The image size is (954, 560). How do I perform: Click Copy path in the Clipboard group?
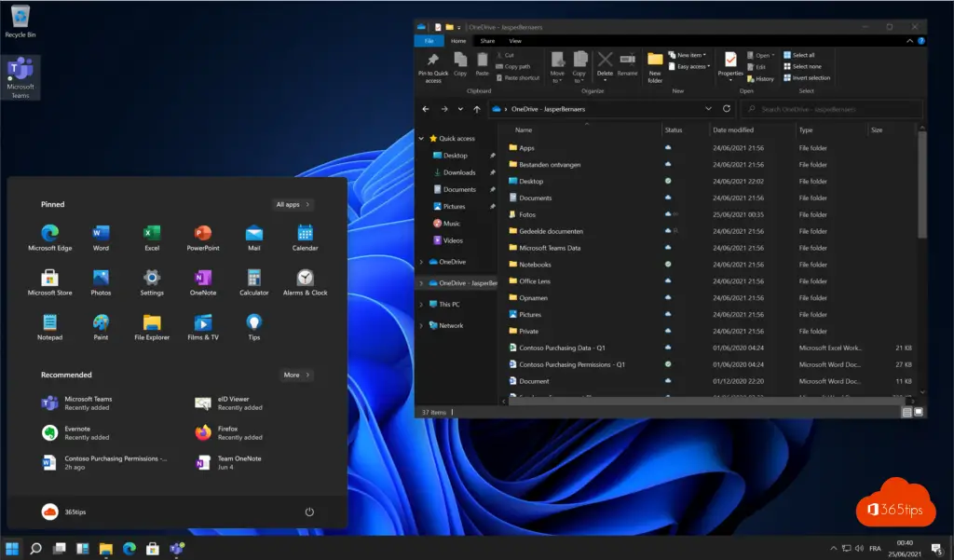tap(513, 66)
